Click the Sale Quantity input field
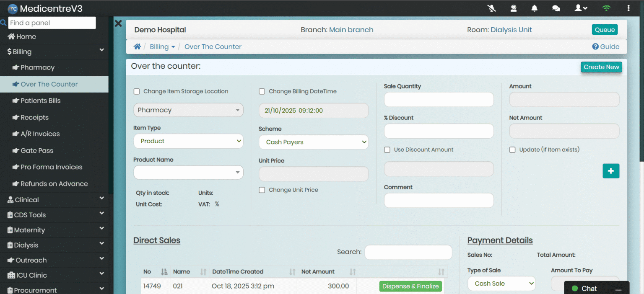The height and width of the screenshot is (294, 644). pos(439,100)
